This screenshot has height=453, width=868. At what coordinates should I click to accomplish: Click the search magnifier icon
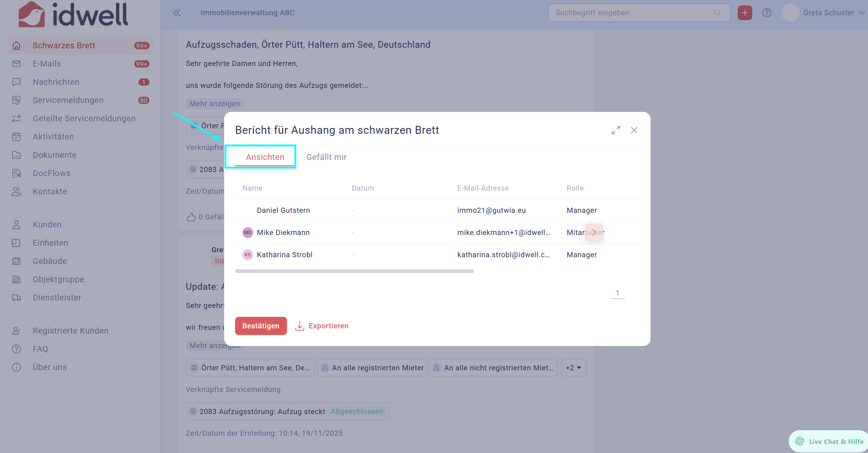(717, 13)
